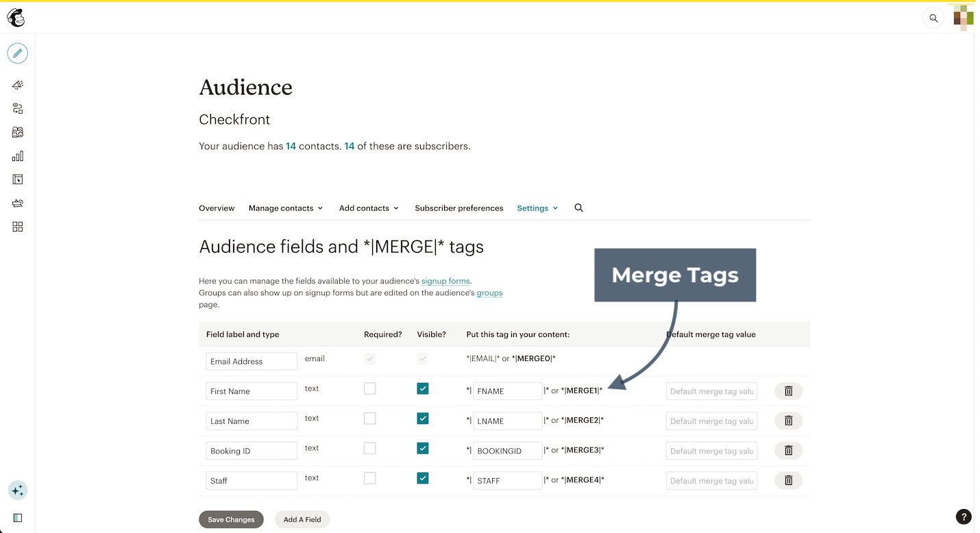Screen dimensions: 980x533
Task: Delete the Booking ID field trash icon
Action: click(x=788, y=450)
